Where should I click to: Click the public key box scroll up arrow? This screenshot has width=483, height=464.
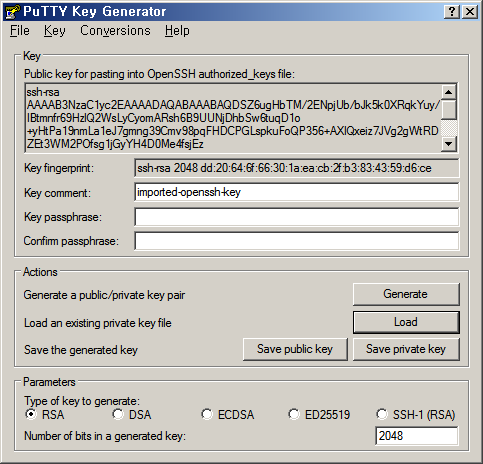coord(449,92)
